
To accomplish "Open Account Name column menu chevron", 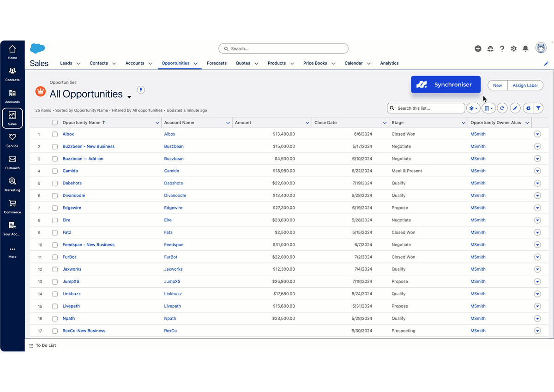I will (228, 123).
